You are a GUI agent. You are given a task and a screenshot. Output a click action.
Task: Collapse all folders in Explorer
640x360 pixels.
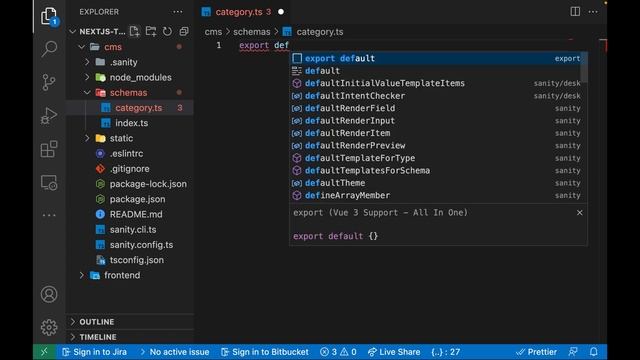click(x=184, y=31)
